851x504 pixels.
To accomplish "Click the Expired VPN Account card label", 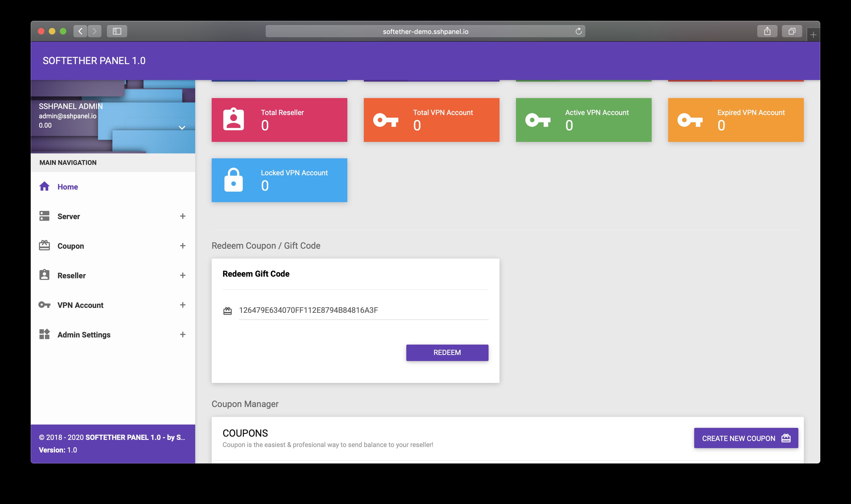I will [x=751, y=112].
